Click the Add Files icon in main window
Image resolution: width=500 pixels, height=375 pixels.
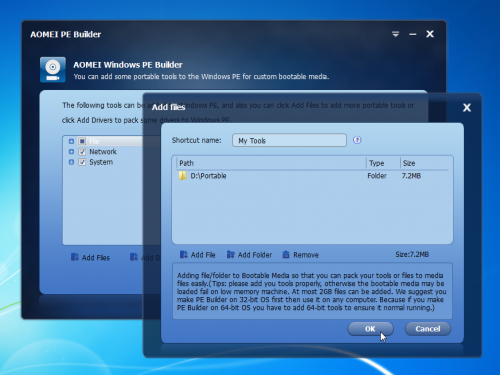75,257
